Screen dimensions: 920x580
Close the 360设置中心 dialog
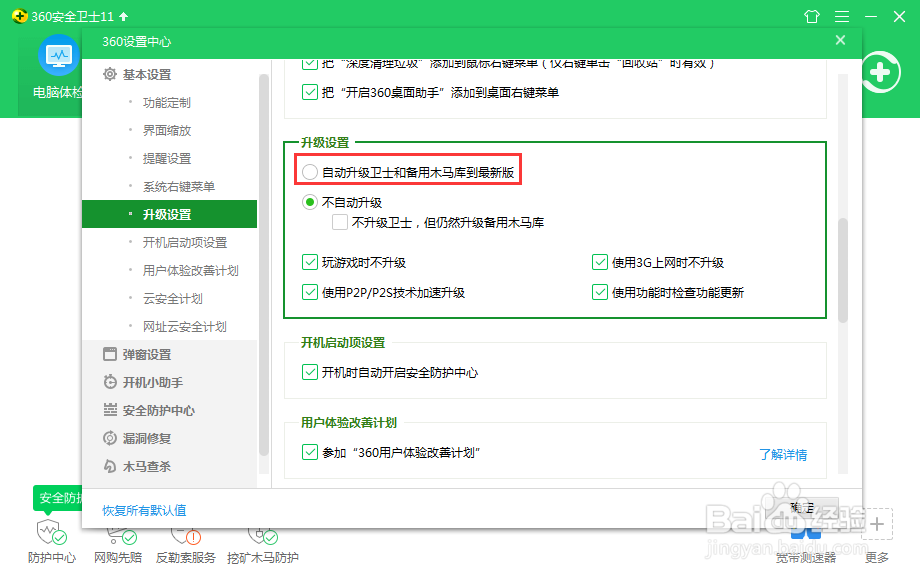[x=840, y=40]
